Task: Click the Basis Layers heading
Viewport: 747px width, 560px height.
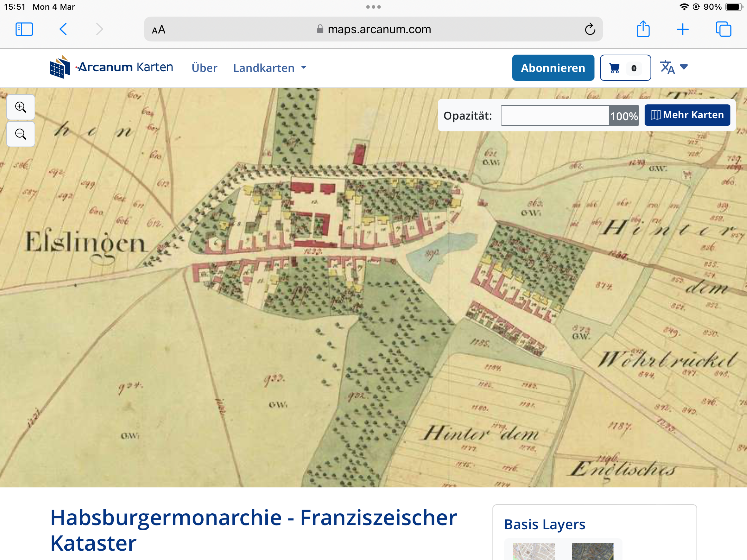Action: tap(545, 525)
